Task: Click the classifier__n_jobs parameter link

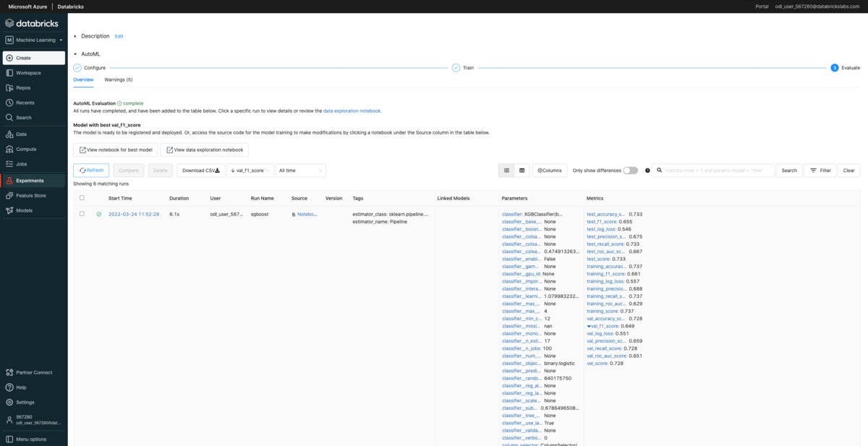Action: point(521,348)
